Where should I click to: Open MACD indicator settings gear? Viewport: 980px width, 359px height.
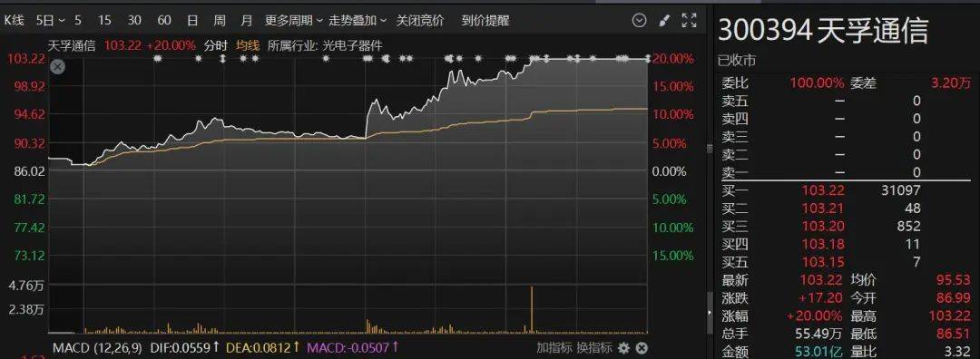pos(623,348)
